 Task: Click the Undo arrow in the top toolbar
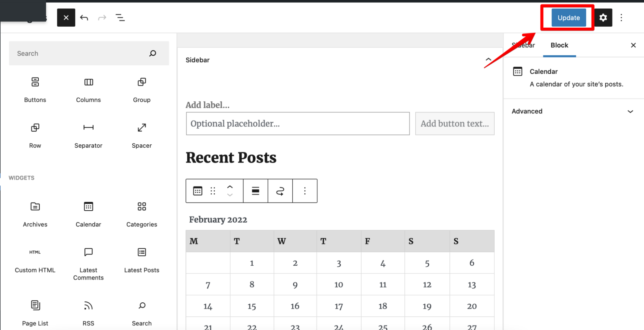[x=84, y=18]
